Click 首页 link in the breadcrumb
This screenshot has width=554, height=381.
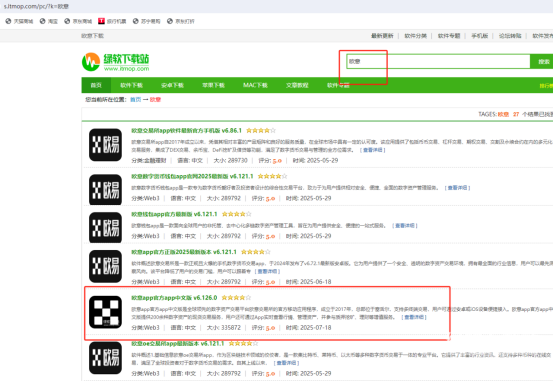coord(135,100)
